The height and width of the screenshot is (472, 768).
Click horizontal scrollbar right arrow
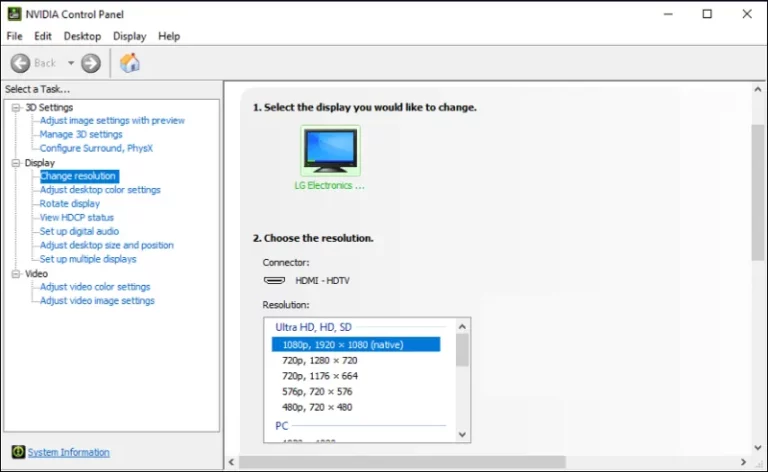point(743,462)
